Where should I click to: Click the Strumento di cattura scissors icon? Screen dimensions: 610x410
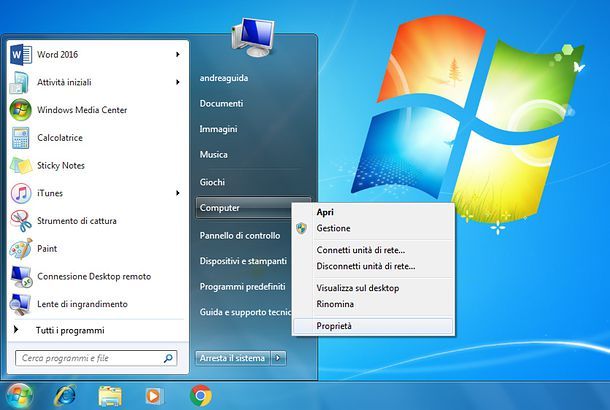(x=21, y=221)
